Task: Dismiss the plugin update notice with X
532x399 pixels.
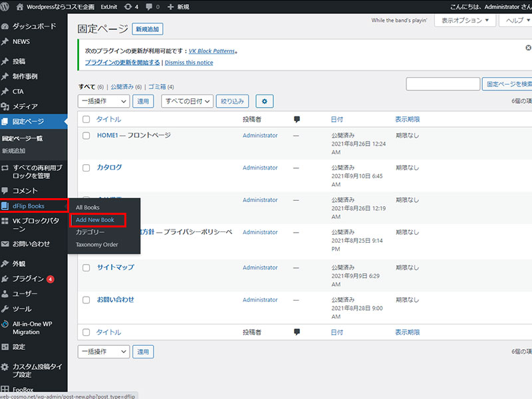Action: (x=527, y=49)
